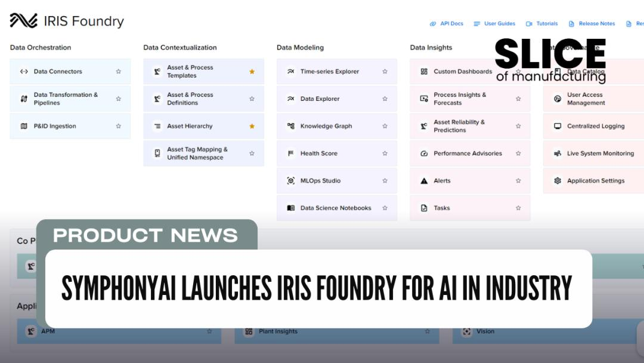Favorite Asset Reliability & Predictions star

click(518, 126)
